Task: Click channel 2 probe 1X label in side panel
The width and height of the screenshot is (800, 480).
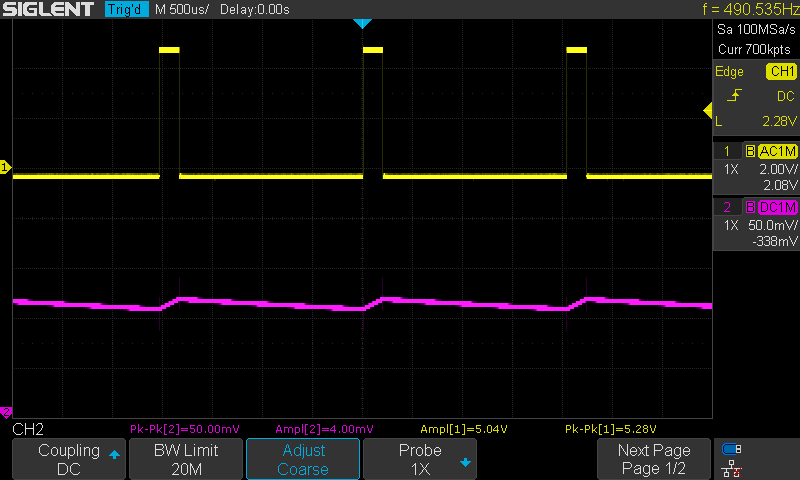Action: point(731,225)
